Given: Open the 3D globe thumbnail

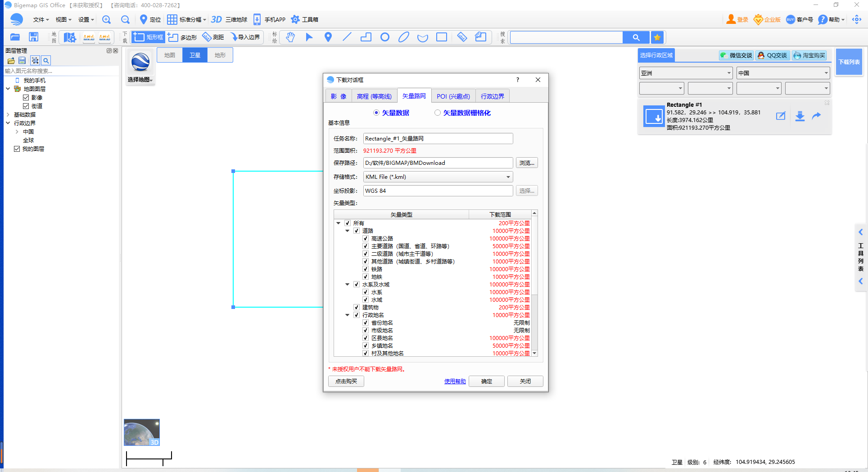Looking at the screenshot, I should (x=142, y=432).
